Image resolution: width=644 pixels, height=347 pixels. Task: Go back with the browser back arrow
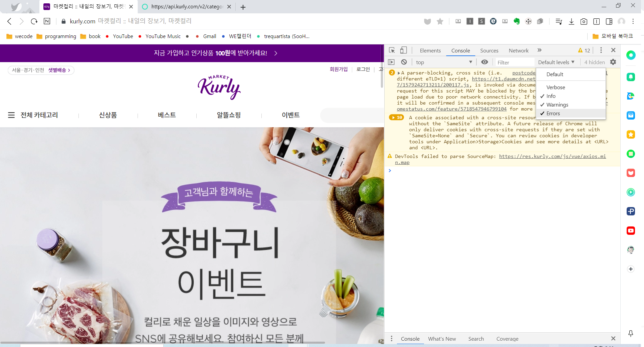9,21
